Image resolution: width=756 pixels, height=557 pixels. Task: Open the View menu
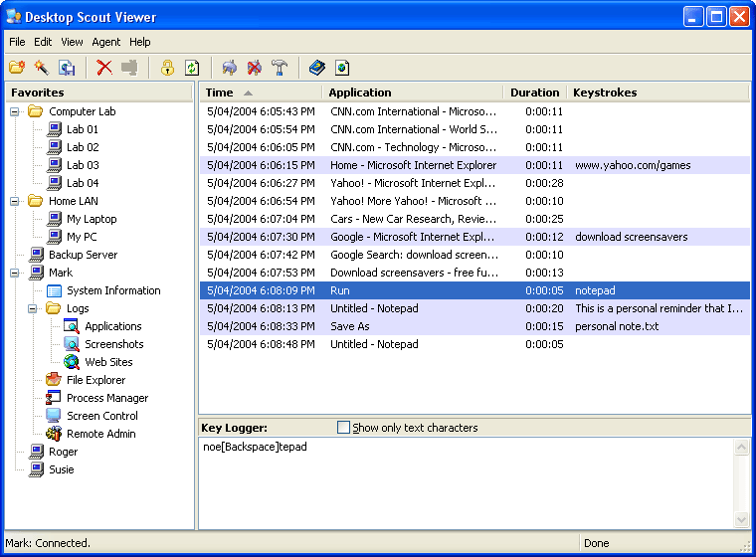tap(72, 42)
